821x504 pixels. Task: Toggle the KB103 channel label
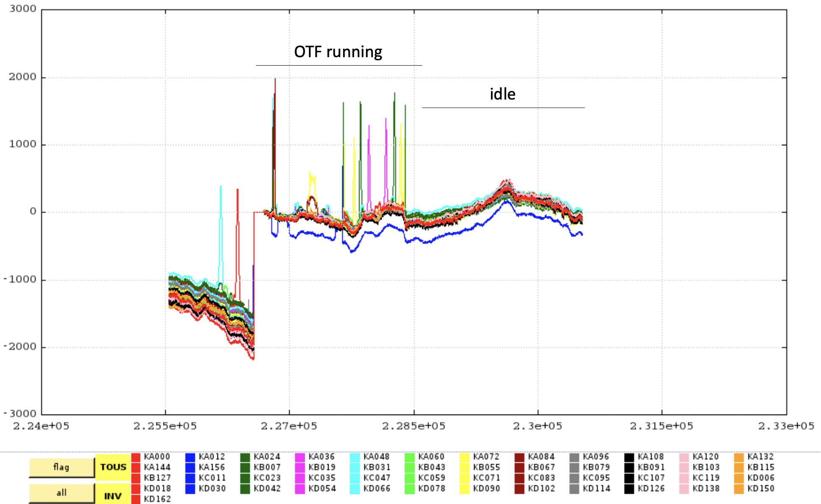coord(706,468)
